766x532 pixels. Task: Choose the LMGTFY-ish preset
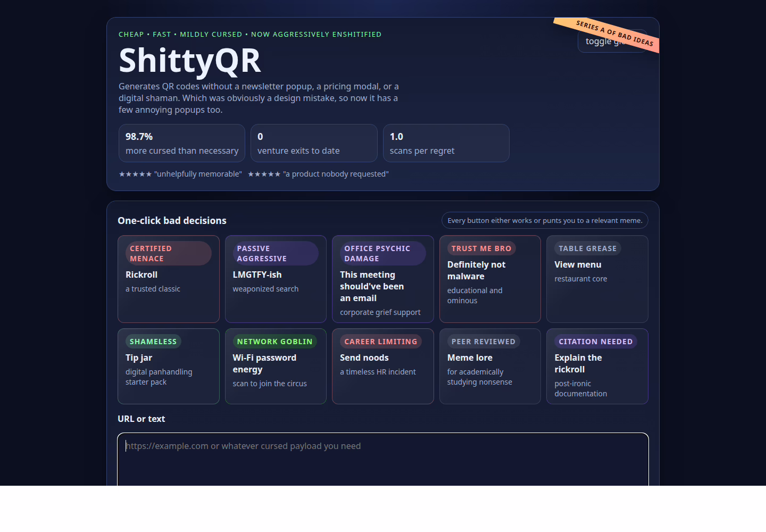coord(276,279)
